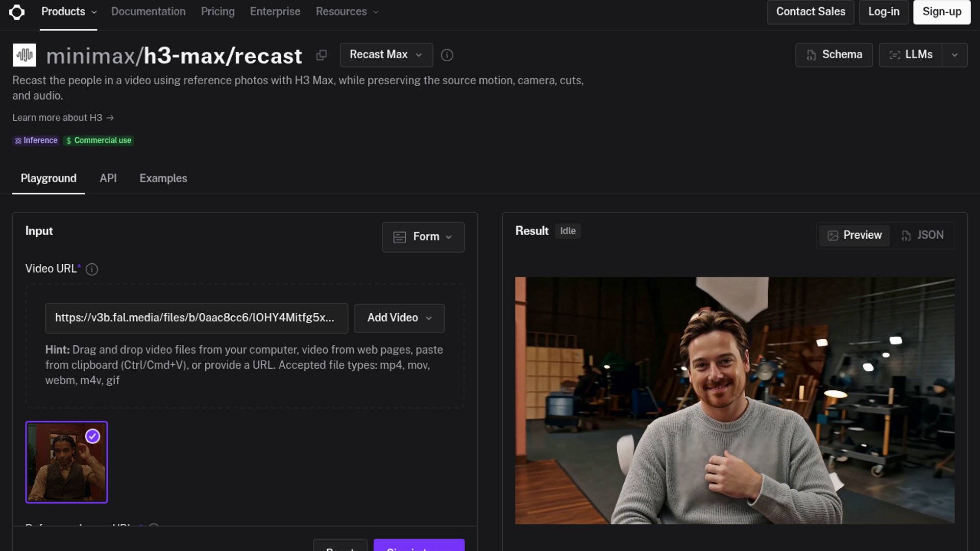980x551 pixels.
Task: Click the Video URL input field
Action: (x=197, y=318)
